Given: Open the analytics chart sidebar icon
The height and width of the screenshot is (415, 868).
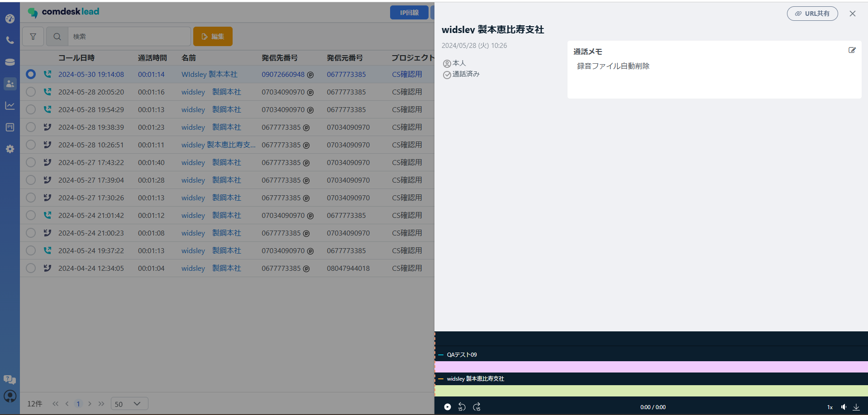Looking at the screenshot, I should 10,106.
